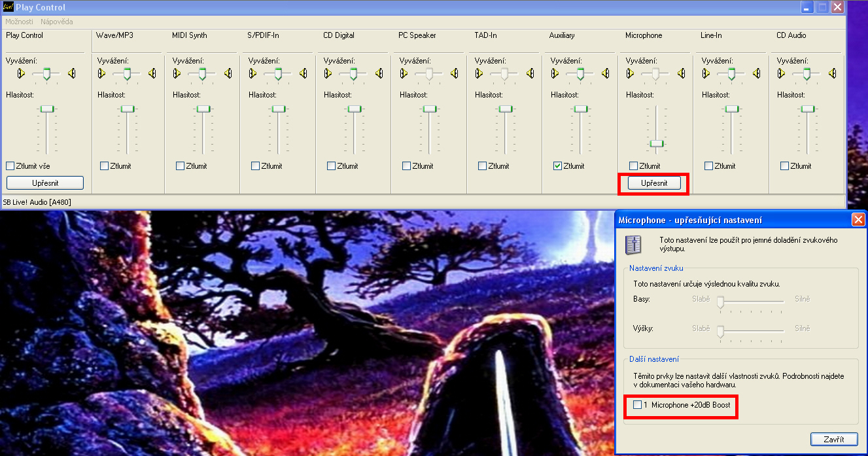Screen dimensions: 868x456
Task: Click CD Audio volume slider thumb
Action: coord(808,109)
